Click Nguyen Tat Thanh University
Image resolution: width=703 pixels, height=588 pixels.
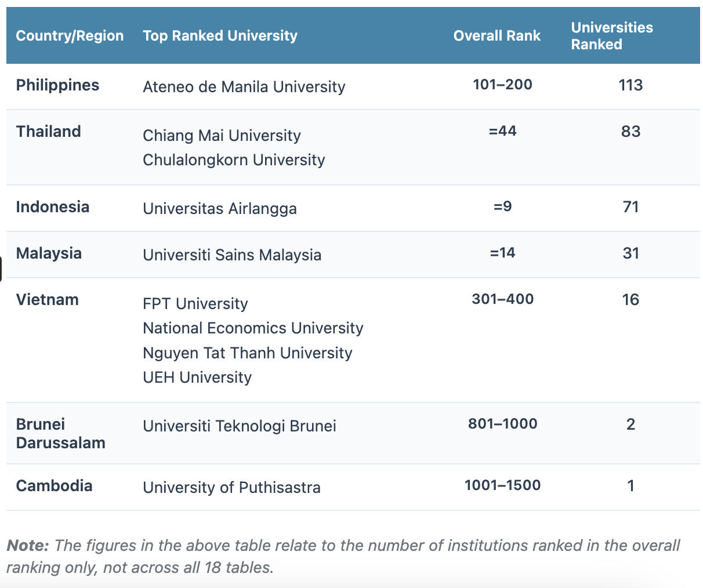pos(247,353)
